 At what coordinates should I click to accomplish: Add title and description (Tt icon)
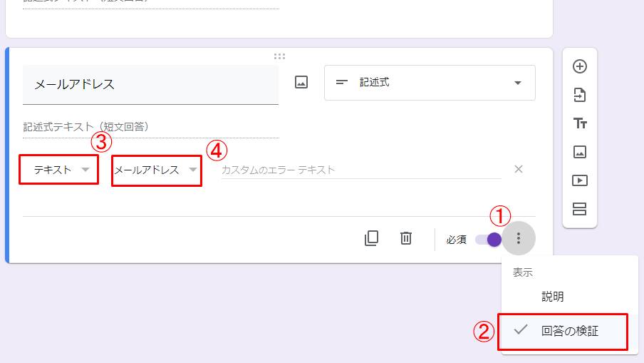[580, 123]
